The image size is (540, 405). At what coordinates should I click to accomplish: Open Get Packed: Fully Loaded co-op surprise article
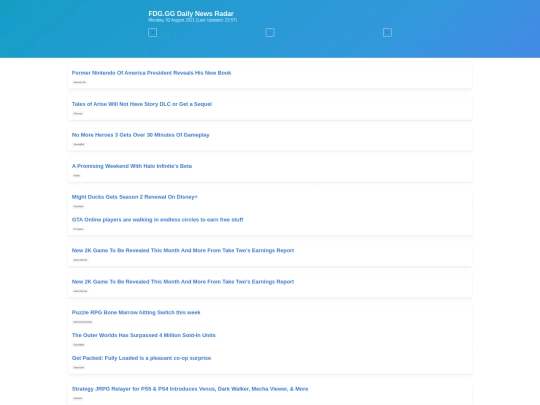click(141, 358)
